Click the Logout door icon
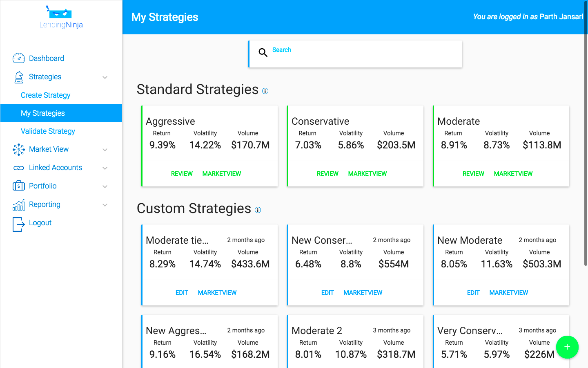 click(x=19, y=224)
